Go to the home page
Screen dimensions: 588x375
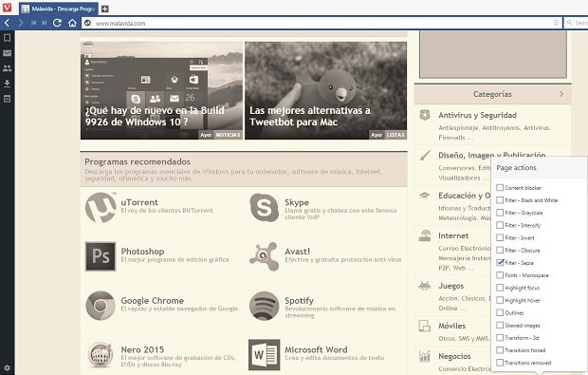(x=72, y=24)
